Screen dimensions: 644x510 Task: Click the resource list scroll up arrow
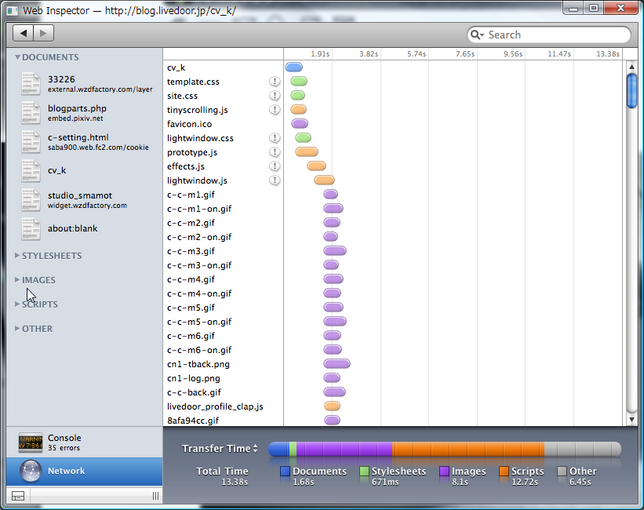pos(632,67)
